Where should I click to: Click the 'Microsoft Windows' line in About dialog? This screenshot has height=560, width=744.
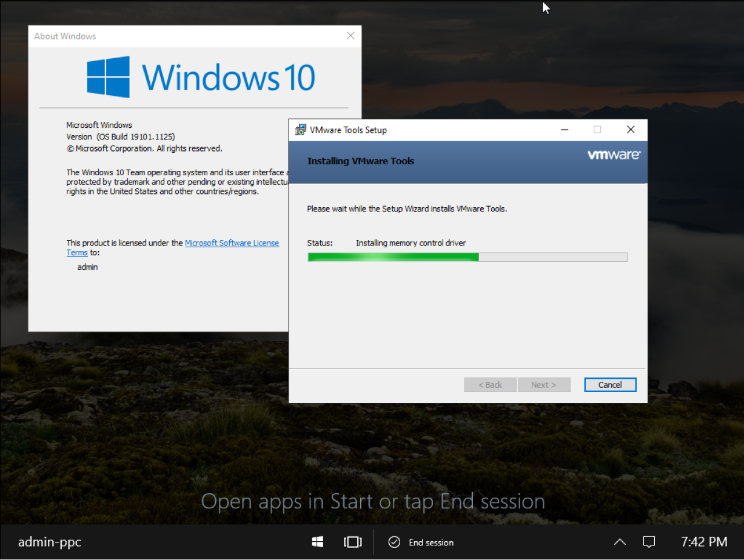point(99,125)
